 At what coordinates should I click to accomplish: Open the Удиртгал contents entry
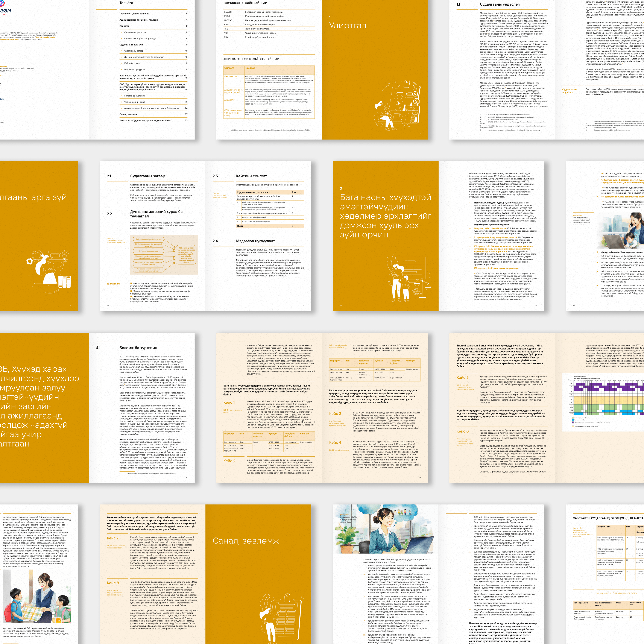pos(125,26)
